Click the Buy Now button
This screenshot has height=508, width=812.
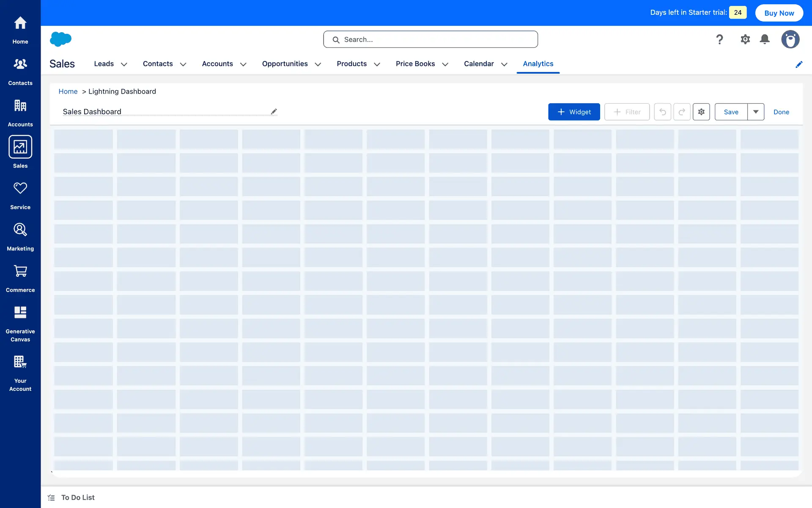(x=779, y=13)
